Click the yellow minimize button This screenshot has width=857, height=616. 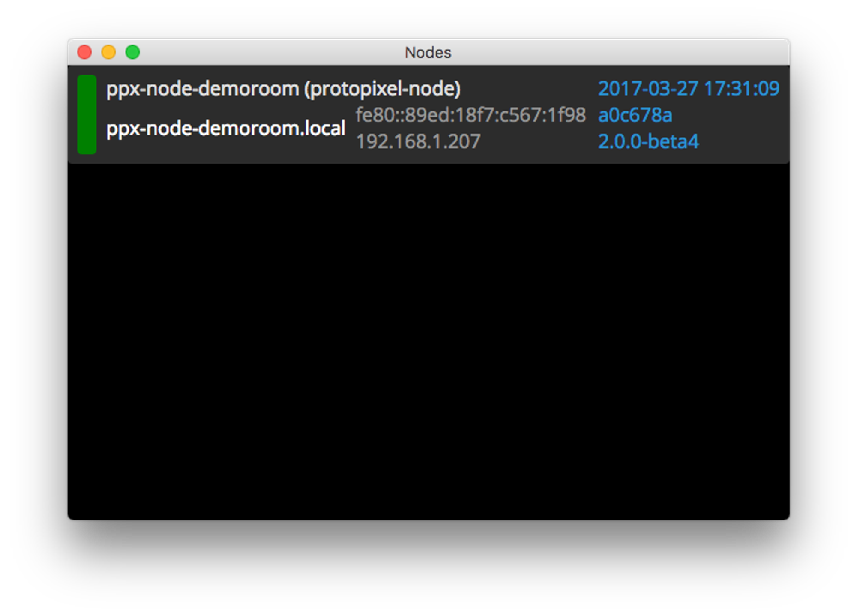point(109,51)
